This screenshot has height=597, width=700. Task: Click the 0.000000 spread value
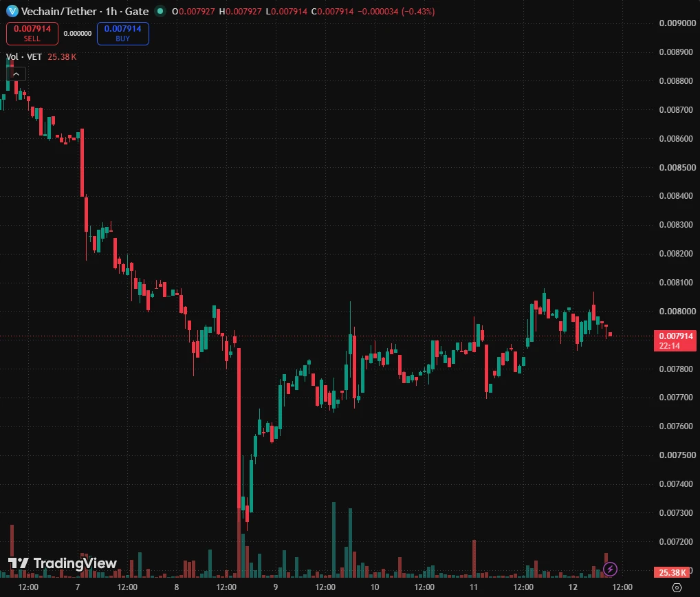point(77,34)
